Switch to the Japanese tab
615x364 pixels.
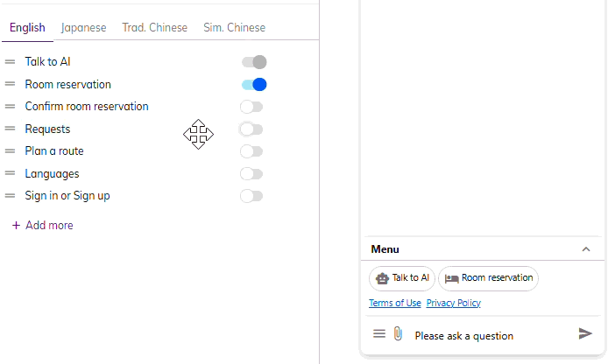point(83,27)
